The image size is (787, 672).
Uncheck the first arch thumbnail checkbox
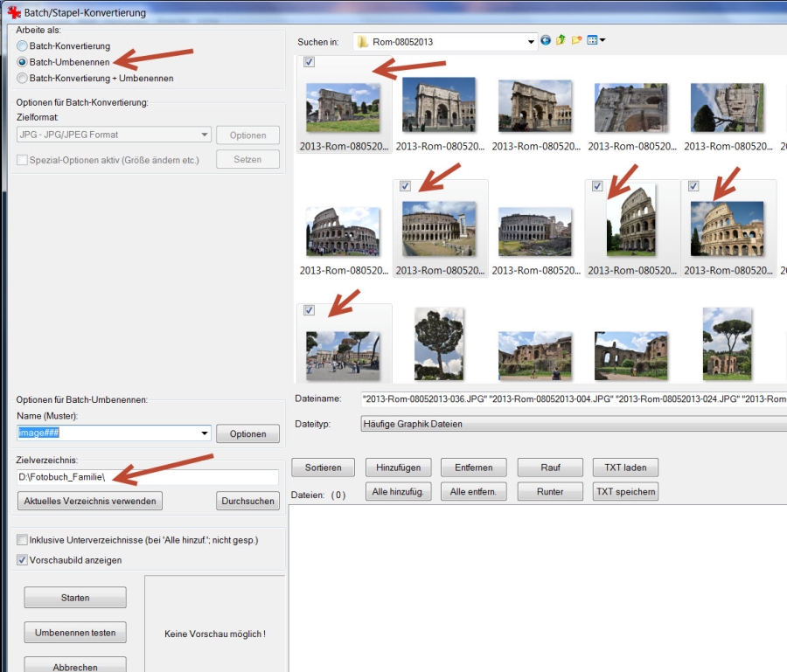pyautogui.click(x=310, y=62)
